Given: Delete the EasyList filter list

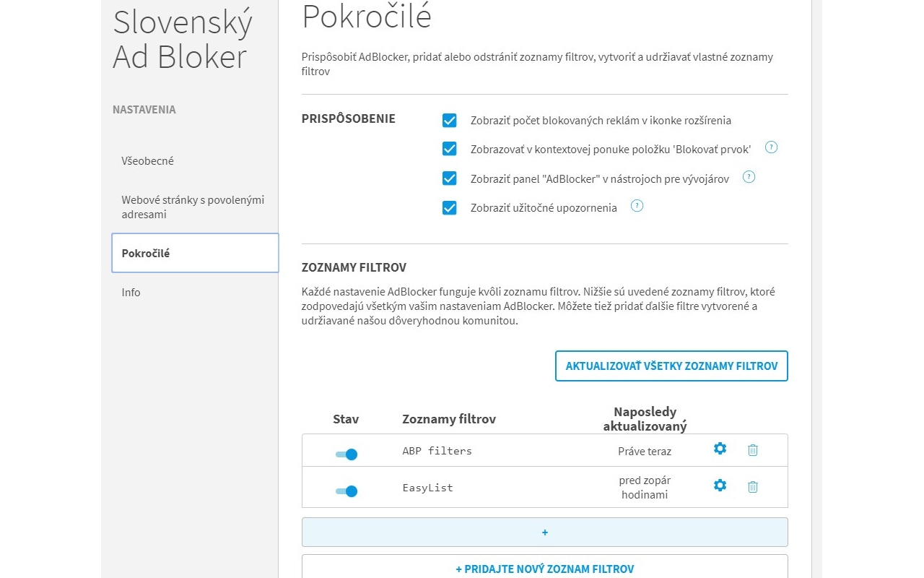Looking at the screenshot, I should tap(752, 486).
